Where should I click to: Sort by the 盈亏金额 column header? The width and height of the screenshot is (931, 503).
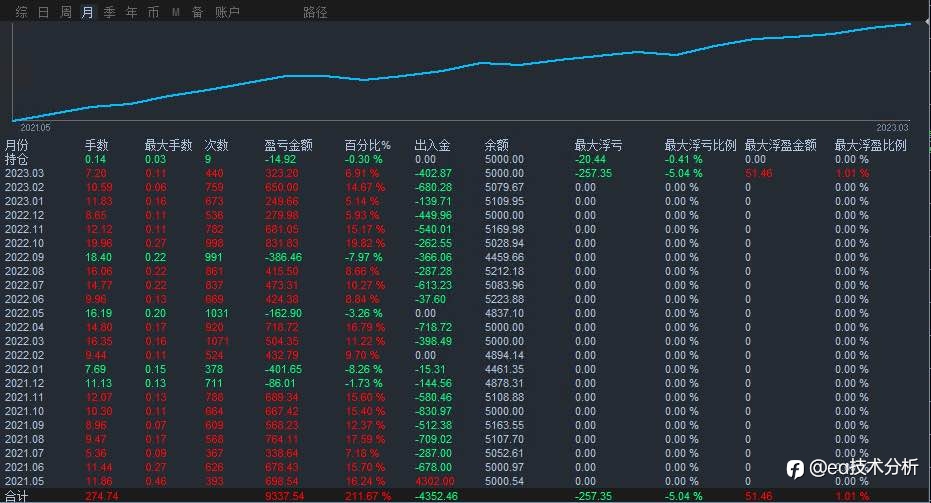tap(289, 145)
